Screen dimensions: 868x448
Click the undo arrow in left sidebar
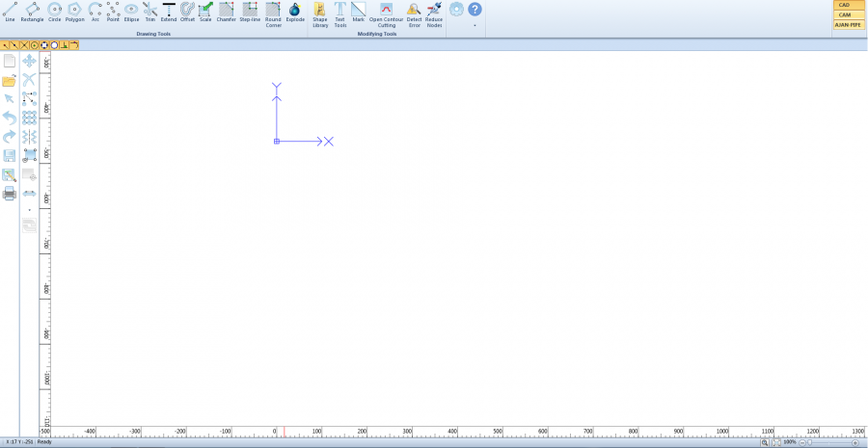(x=9, y=118)
